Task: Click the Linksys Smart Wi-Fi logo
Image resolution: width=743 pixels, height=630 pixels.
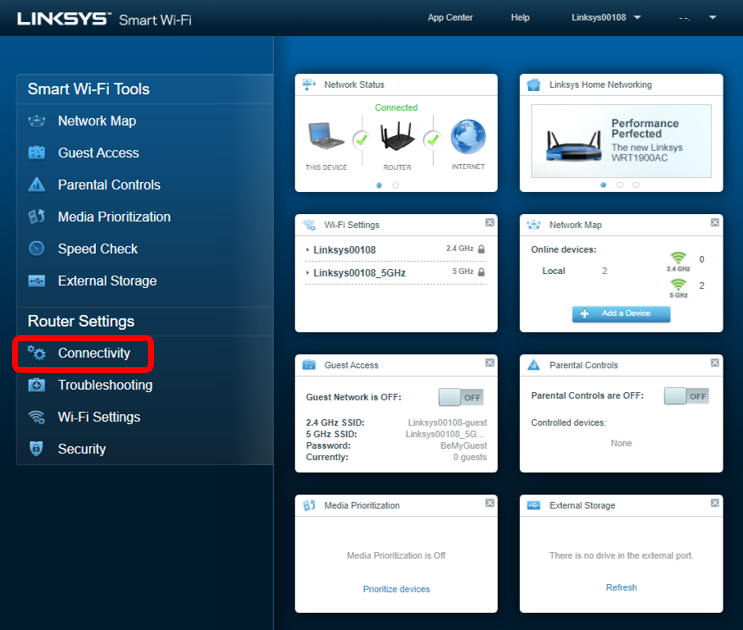Action: click(x=104, y=19)
